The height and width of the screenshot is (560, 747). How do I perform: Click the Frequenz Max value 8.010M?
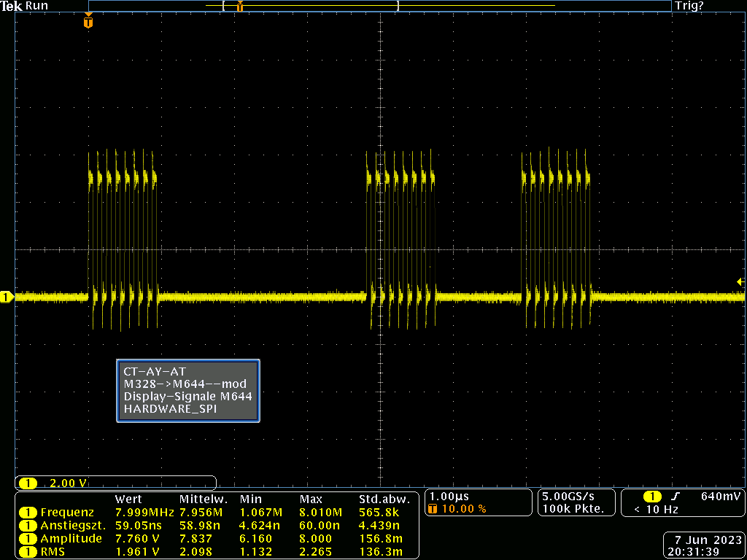pyautogui.click(x=321, y=513)
